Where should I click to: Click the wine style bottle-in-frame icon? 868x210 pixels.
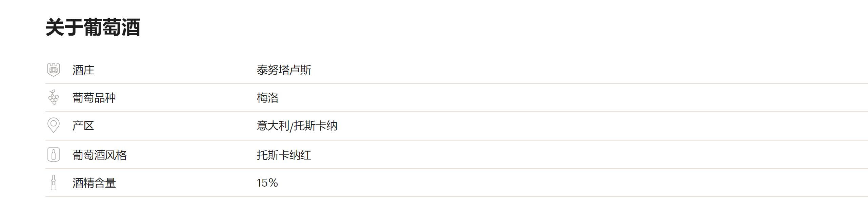point(53,155)
